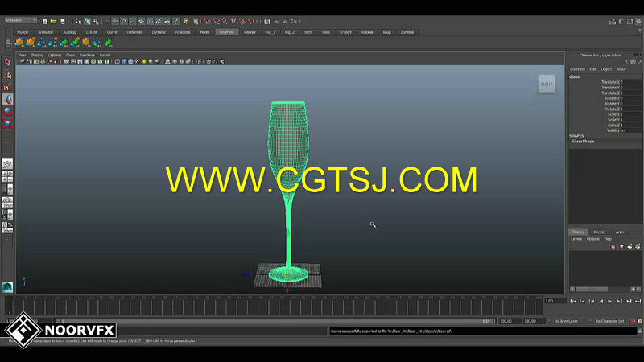Screen dimensions: 644x362
Task: Click the viewport toolbar share/graph icon
Action: point(222,62)
